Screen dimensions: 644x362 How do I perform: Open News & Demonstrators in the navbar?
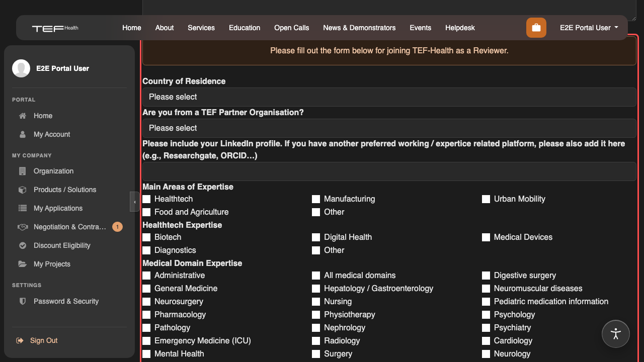pyautogui.click(x=359, y=28)
